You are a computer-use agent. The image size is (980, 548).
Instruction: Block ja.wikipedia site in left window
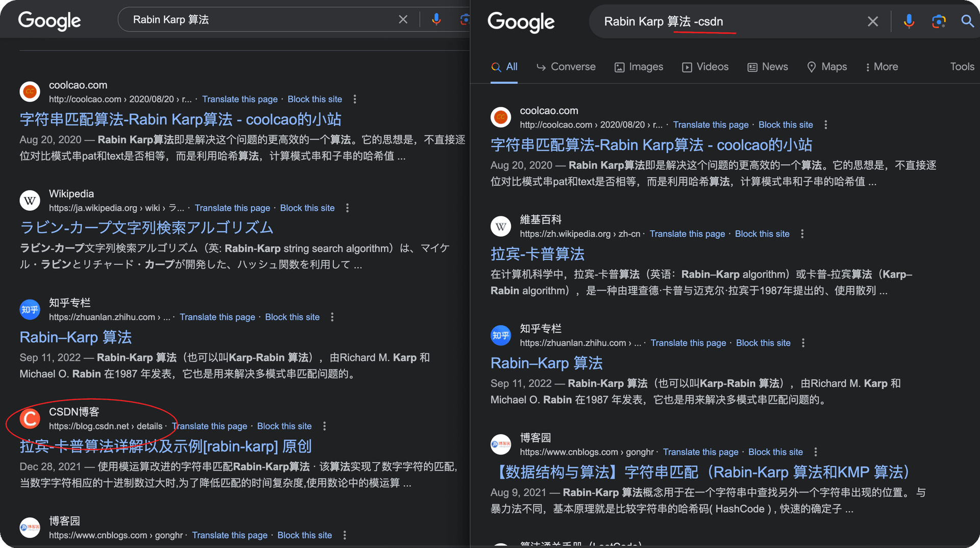(x=307, y=208)
